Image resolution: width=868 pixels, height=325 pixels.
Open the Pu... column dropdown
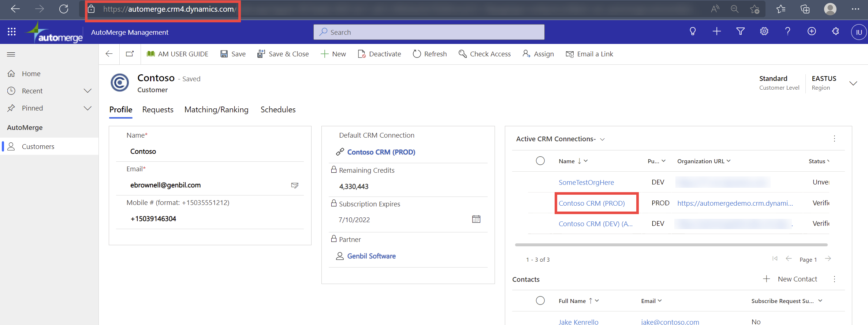point(664,161)
